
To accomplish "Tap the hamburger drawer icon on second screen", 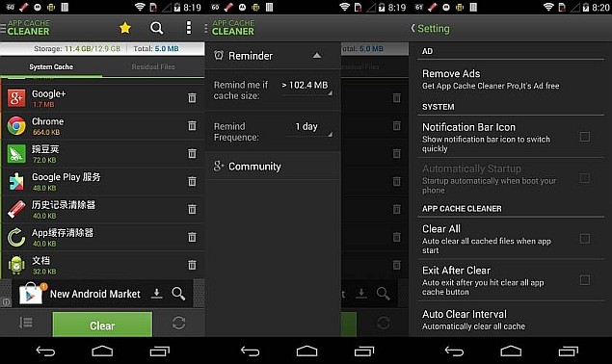I will pyautogui.click(x=206, y=28).
